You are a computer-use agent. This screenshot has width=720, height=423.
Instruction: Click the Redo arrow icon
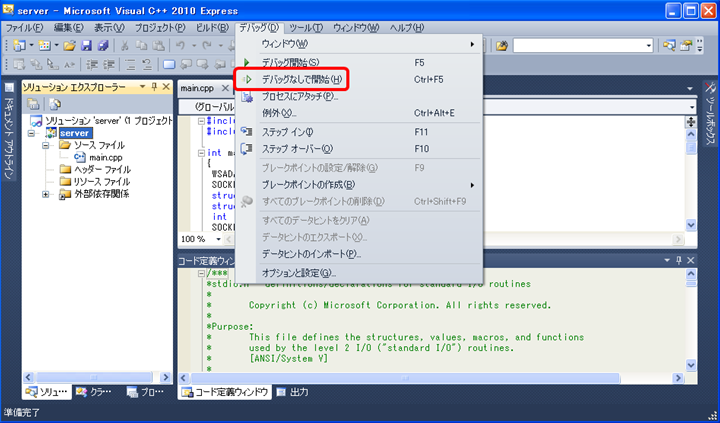pyautogui.click(x=207, y=45)
